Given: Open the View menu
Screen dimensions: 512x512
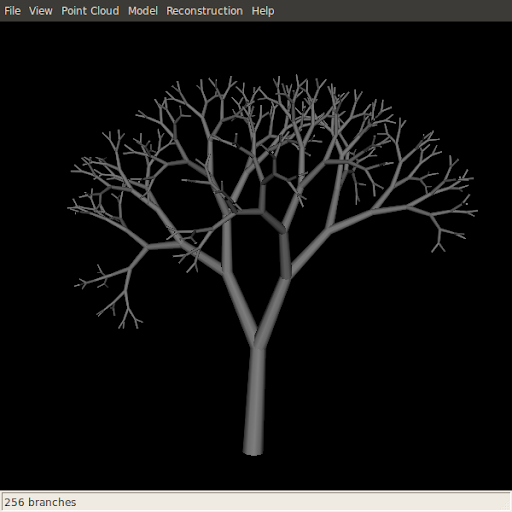Looking at the screenshot, I should click(41, 11).
